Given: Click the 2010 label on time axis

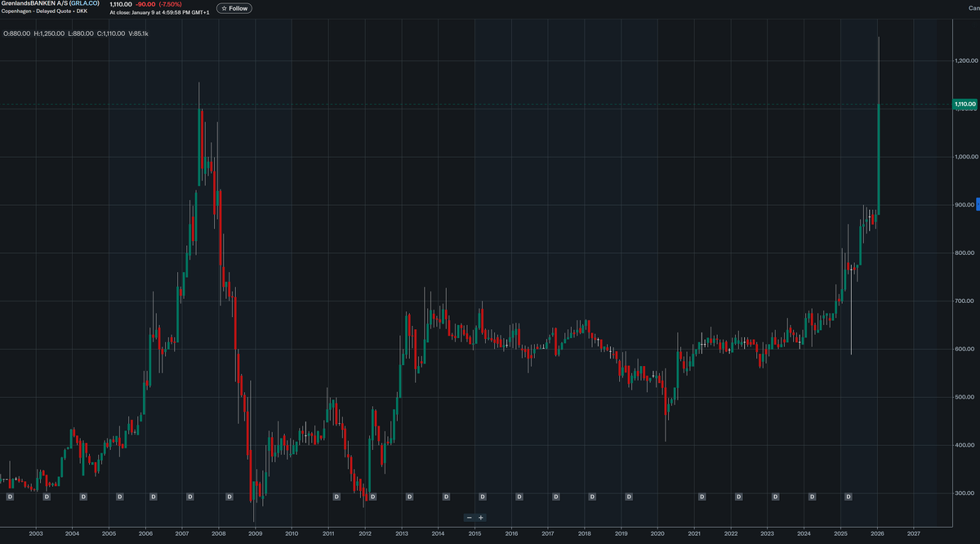Looking at the screenshot, I should click(x=292, y=533).
